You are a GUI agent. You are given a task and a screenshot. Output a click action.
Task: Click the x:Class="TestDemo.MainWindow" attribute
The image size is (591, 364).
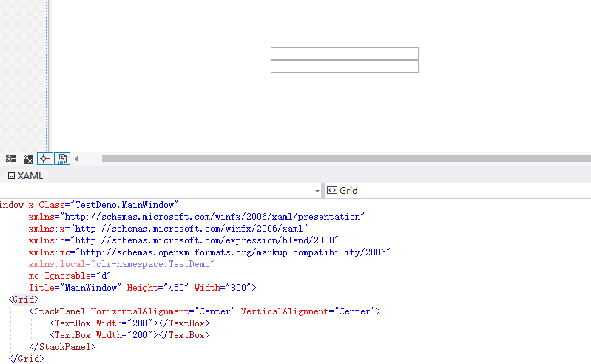(x=103, y=205)
